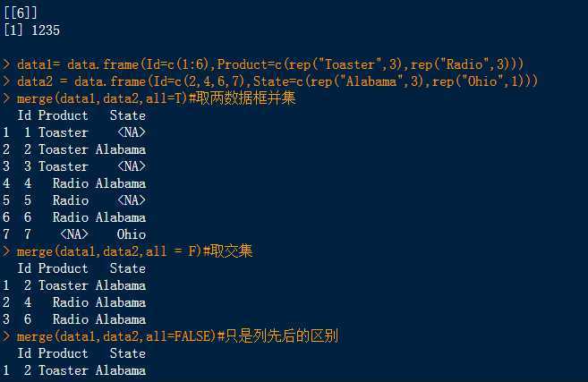Click the [[6]] output line

tap(21, 13)
